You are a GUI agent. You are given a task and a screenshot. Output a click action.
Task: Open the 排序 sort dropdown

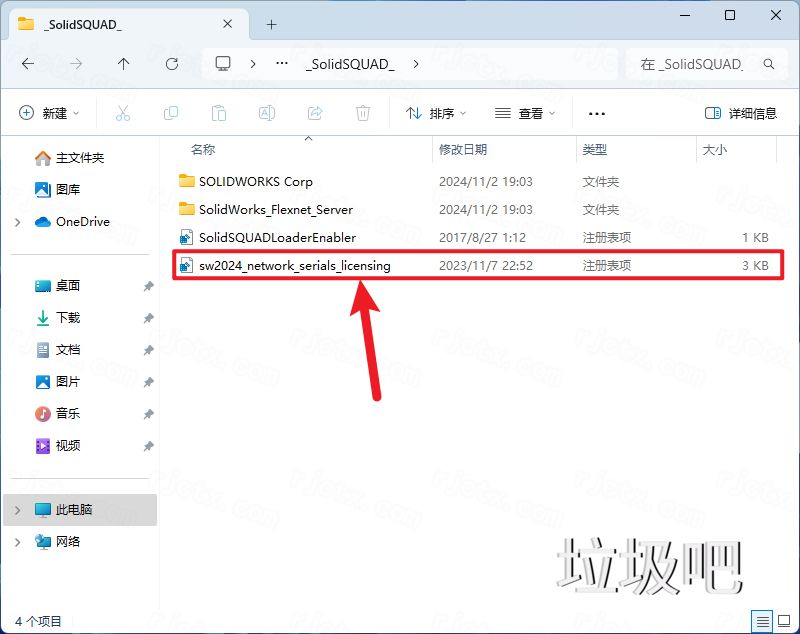435,113
